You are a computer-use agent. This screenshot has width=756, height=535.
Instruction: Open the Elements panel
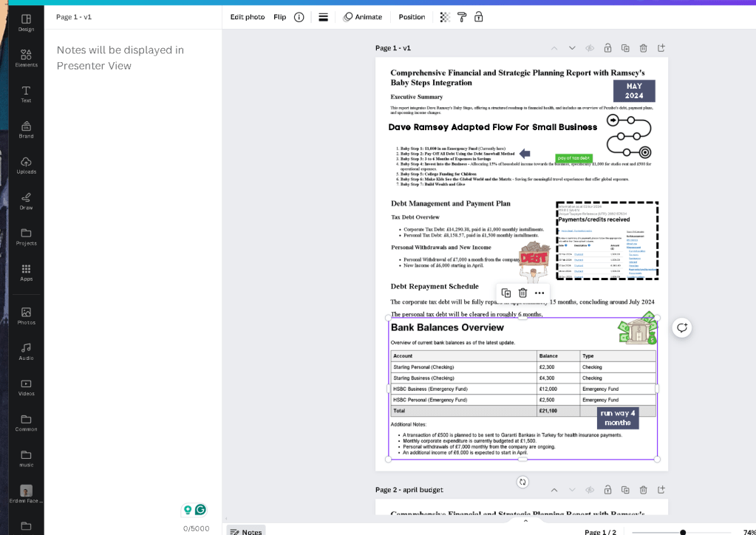[26, 58]
